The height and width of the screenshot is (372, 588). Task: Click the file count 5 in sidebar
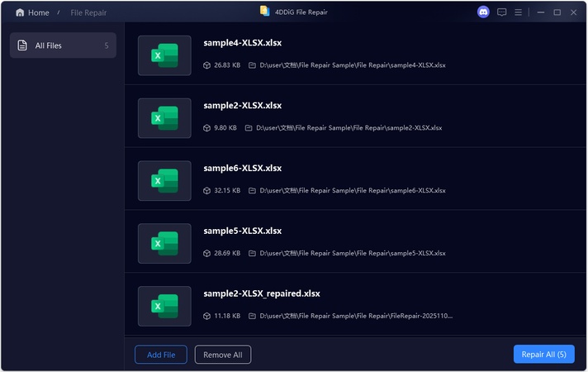point(107,45)
